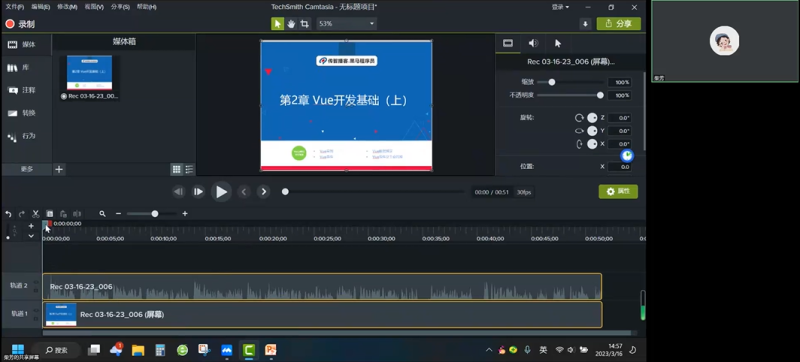The width and height of the screenshot is (800, 362).
Task: Open PowerPoint from the Windows taskbar
Action: 271,350
